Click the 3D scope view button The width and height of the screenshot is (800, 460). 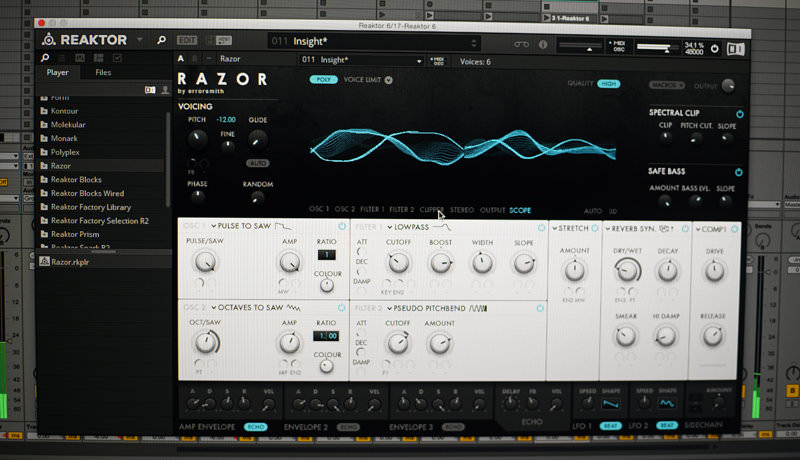(x=613, y=211)
